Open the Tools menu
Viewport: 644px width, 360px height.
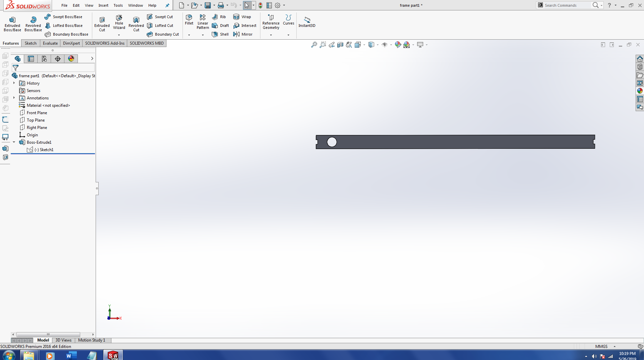[118, 5]
